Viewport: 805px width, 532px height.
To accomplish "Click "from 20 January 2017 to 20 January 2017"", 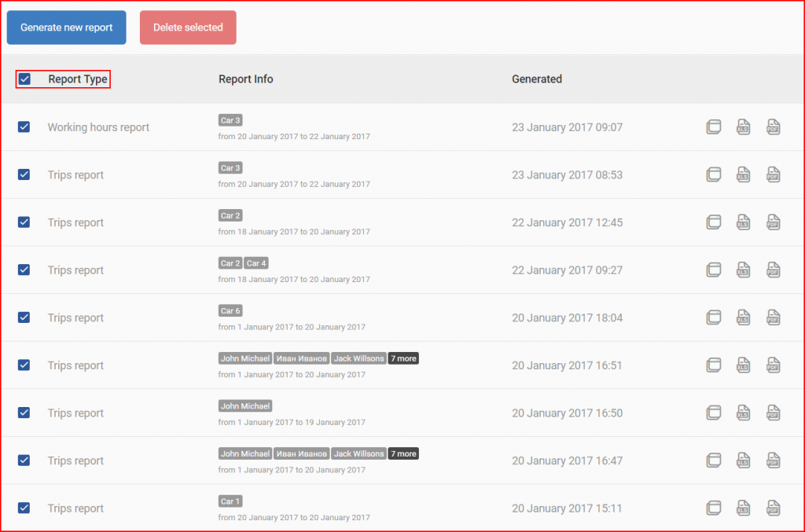I will pos(294,518).
